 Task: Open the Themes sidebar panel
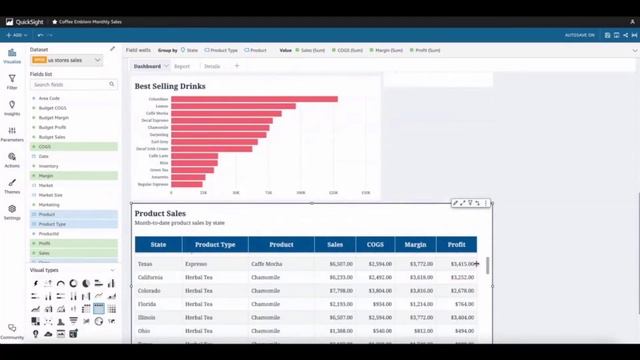(x=12, y=186)
